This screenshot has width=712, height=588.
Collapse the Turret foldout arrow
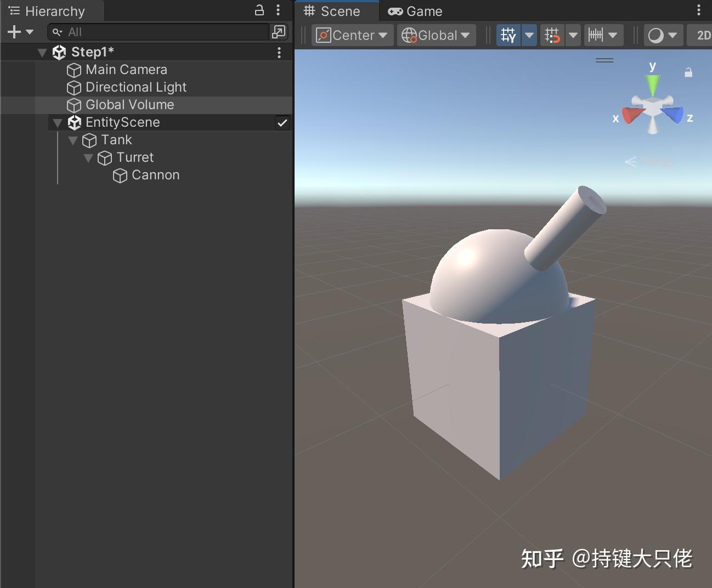coord(88,158)
